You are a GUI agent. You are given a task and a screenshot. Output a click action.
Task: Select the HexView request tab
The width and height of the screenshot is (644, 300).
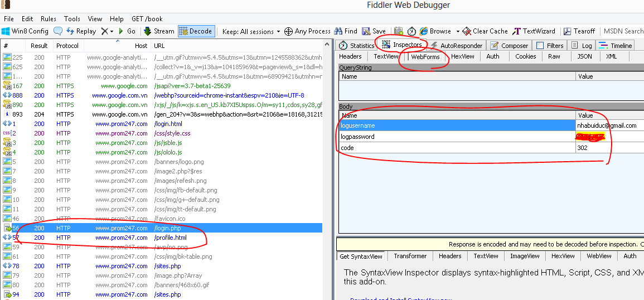point(462,56)
